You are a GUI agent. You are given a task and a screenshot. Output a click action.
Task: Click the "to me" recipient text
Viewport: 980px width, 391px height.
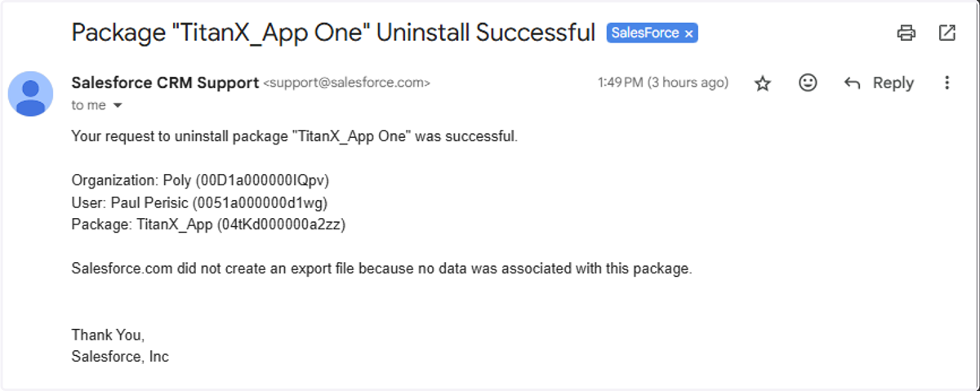pyautogui.click(x=89, y=105)
